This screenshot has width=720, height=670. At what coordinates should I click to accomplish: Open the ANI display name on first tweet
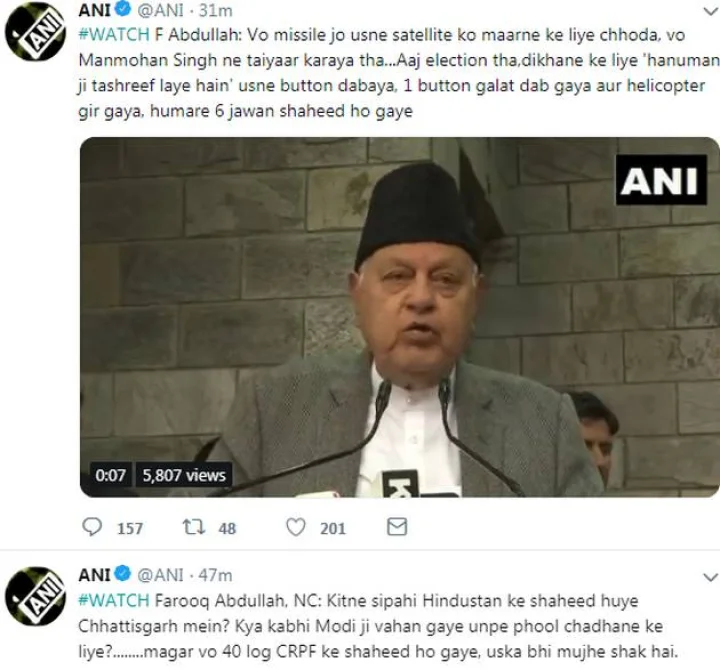coord(95,10)
